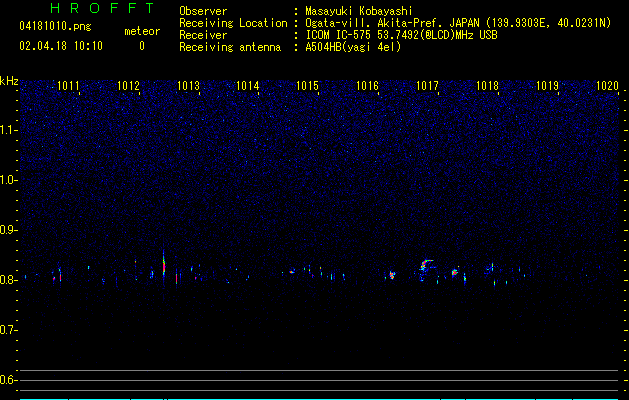
Task: Click the Observer field label
Action: coord(203,11)
